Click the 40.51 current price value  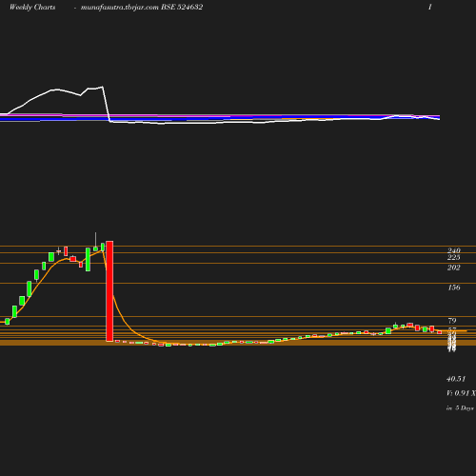[456, 379]
